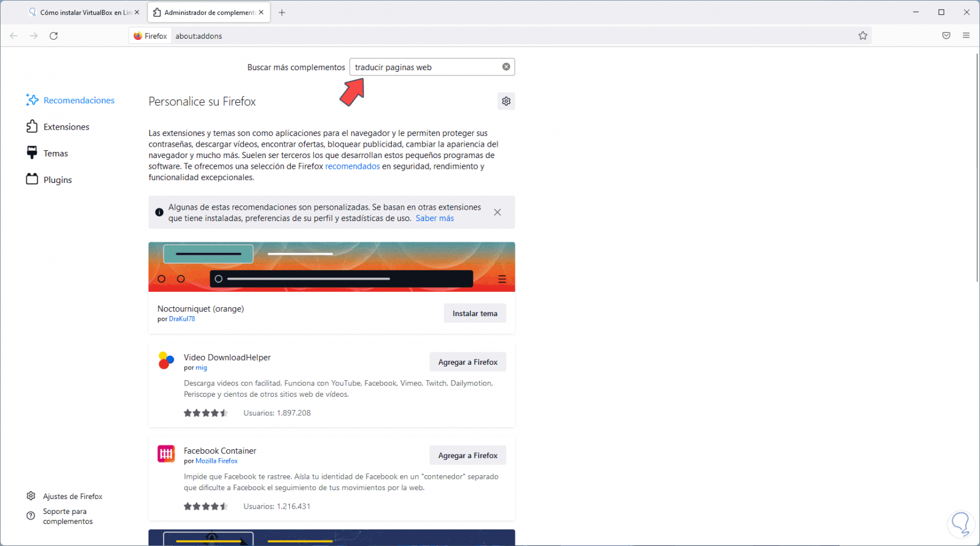Open the Pocket save icon
The width and height of the screenshot is (980, 546).
pos(946,36)
